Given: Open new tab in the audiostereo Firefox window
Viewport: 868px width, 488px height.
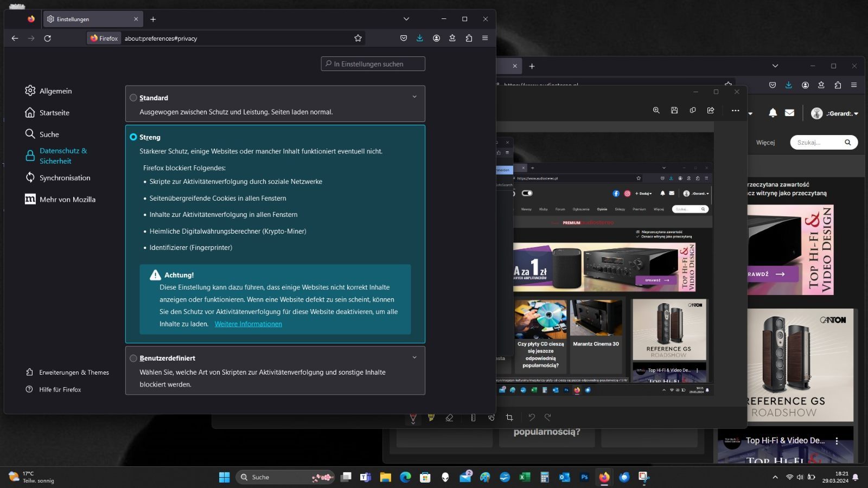Looking at the screenshot, I should tap(532, 66).
